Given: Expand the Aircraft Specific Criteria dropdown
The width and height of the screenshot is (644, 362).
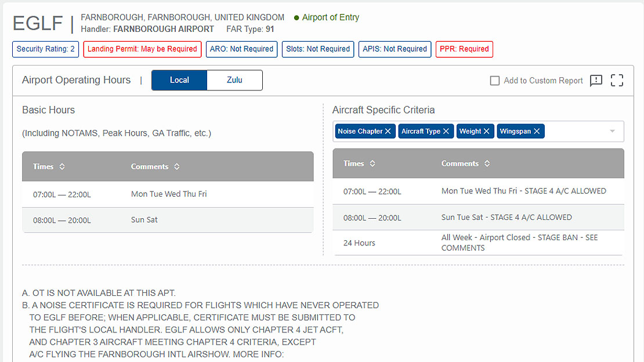Looking at the screenshot, I should coord(612,131).
